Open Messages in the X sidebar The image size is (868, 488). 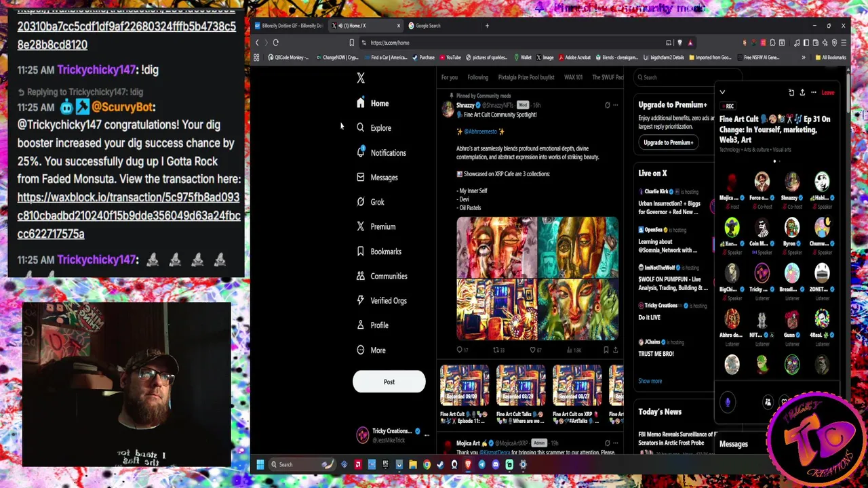coord(377,177)
